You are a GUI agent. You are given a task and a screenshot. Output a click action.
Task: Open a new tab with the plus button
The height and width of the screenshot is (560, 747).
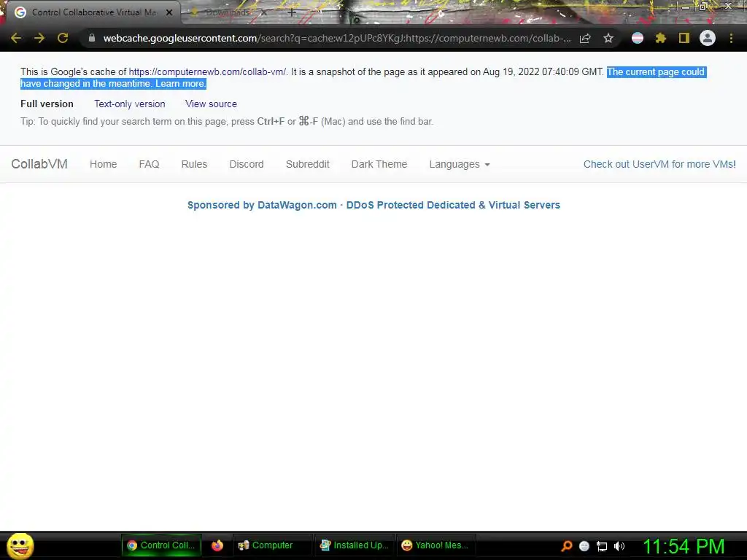[x=292, y=12]
